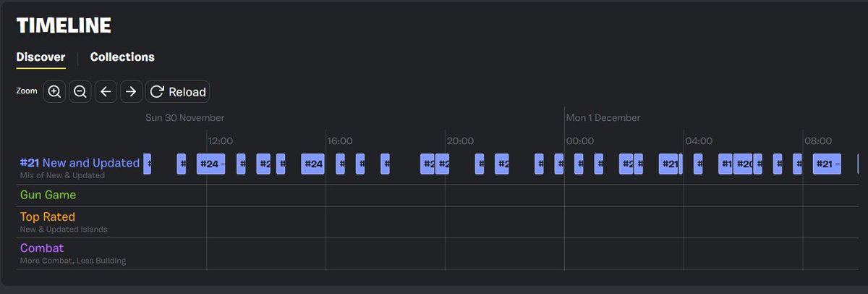Select the #21 New and Updated row label

click(80, 163)
